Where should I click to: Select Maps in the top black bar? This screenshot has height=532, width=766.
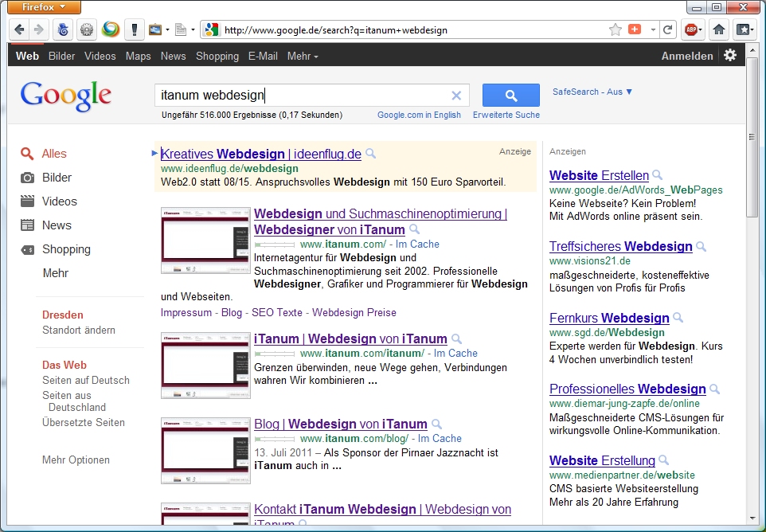[139, 57]
